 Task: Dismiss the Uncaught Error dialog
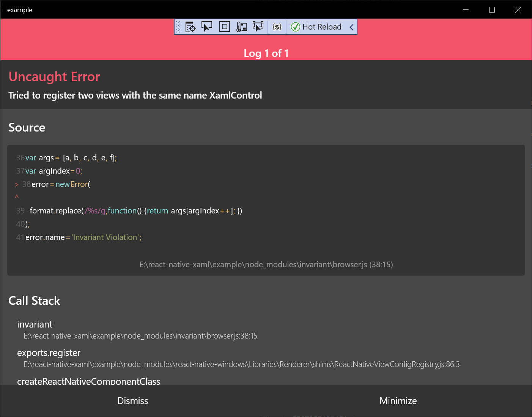[x=132, y=401]
